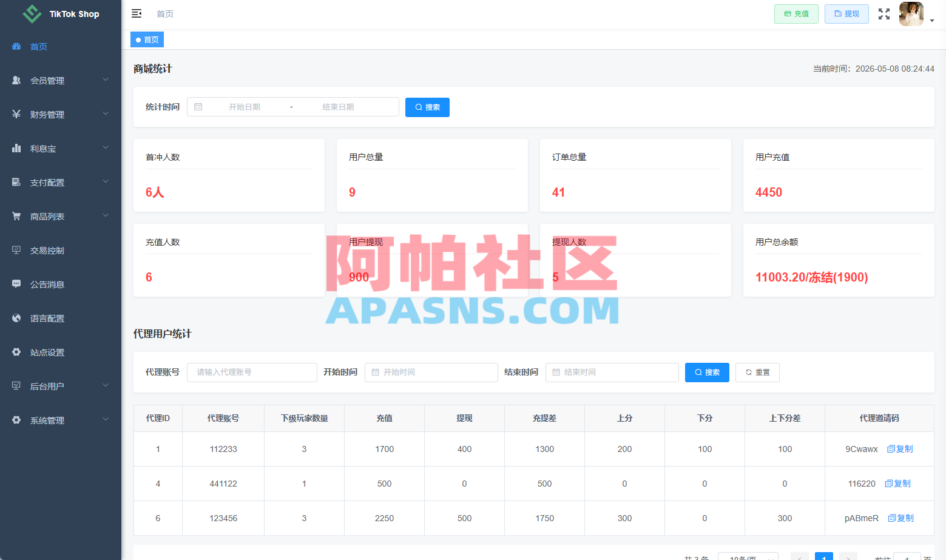Expand the 后台用户 submenu chevron

(106, 385)
